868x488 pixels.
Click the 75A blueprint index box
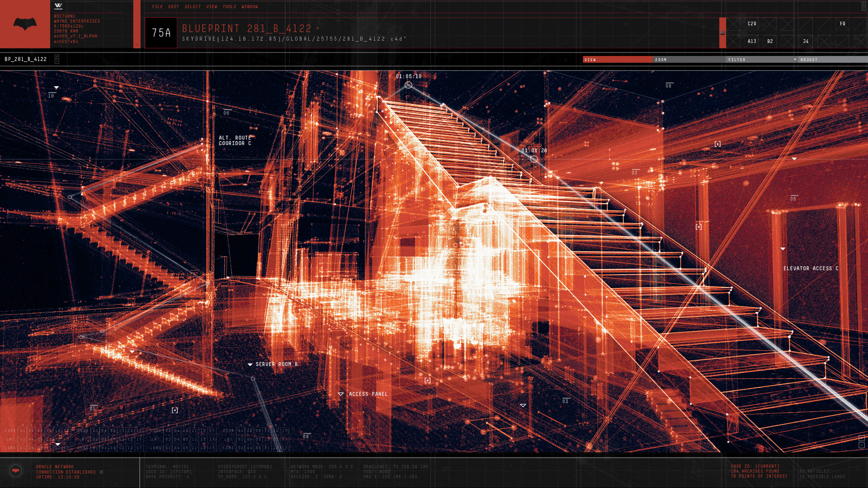161,33
